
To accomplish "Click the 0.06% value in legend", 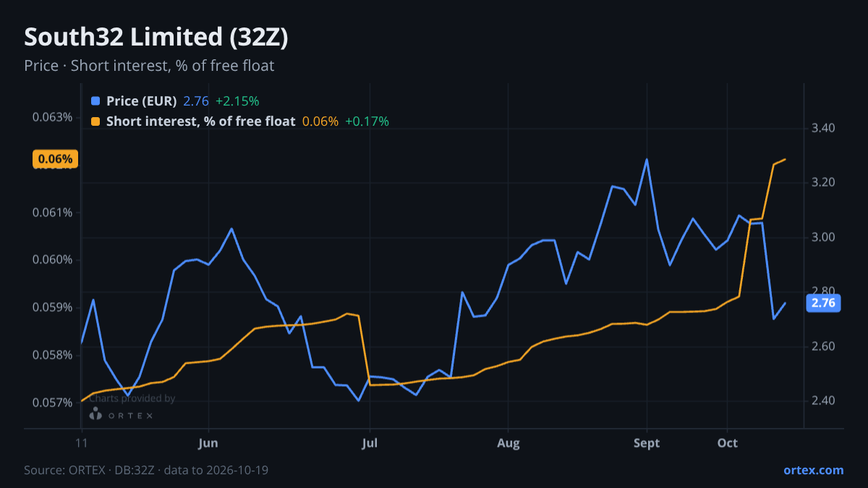I will click(x=320, y=121).
